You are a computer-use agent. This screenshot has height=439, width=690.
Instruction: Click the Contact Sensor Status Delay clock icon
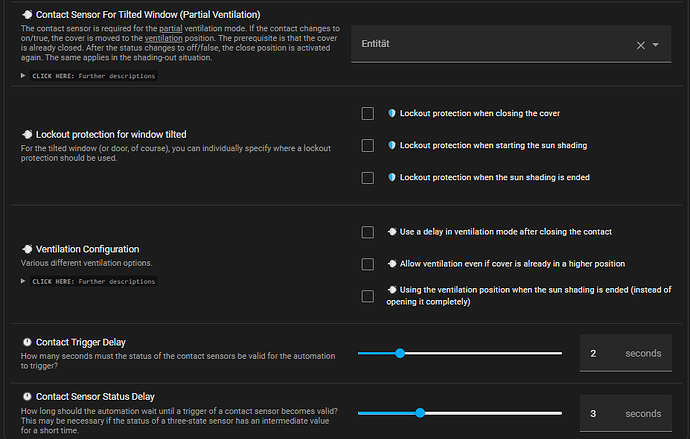(27, 397)
